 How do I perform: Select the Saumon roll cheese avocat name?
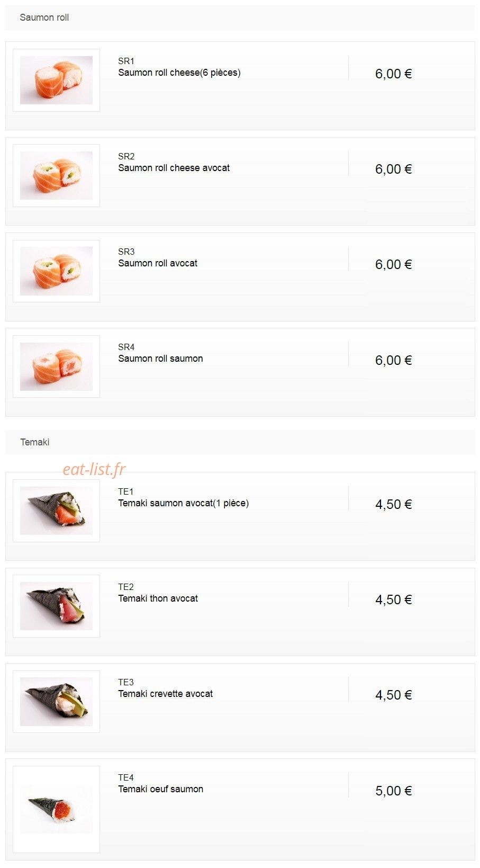click(x=174, y=168)
